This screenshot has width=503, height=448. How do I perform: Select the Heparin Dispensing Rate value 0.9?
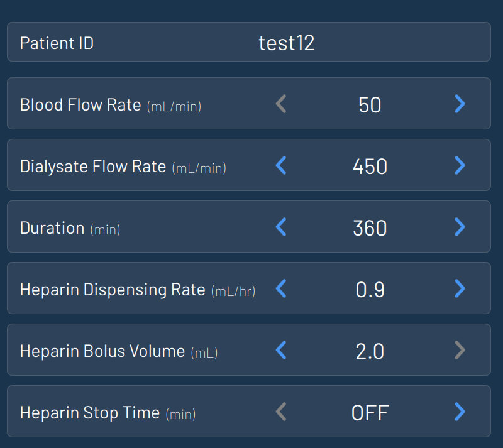370,289
